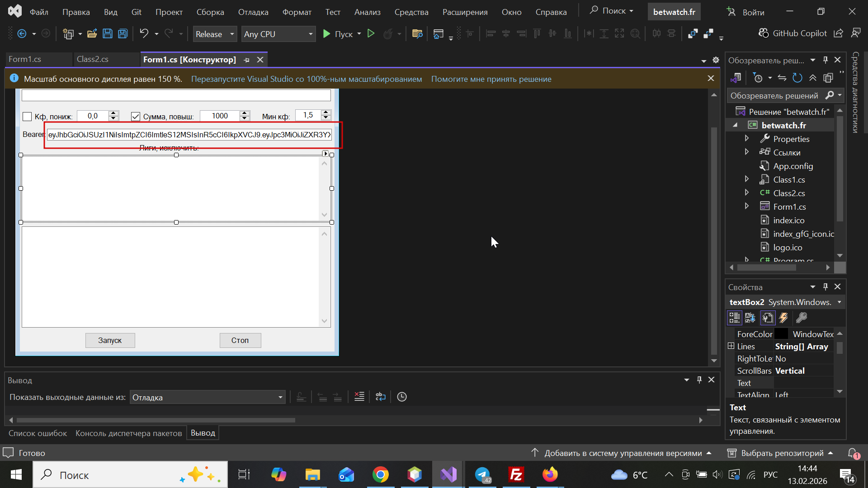Click Categorized view icon in Properties panel
The image size is (868, 488).
point(734,318)
